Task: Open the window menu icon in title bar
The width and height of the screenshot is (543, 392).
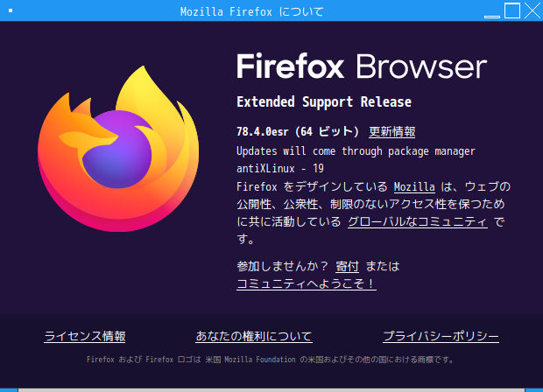Action: pos(11,10)
